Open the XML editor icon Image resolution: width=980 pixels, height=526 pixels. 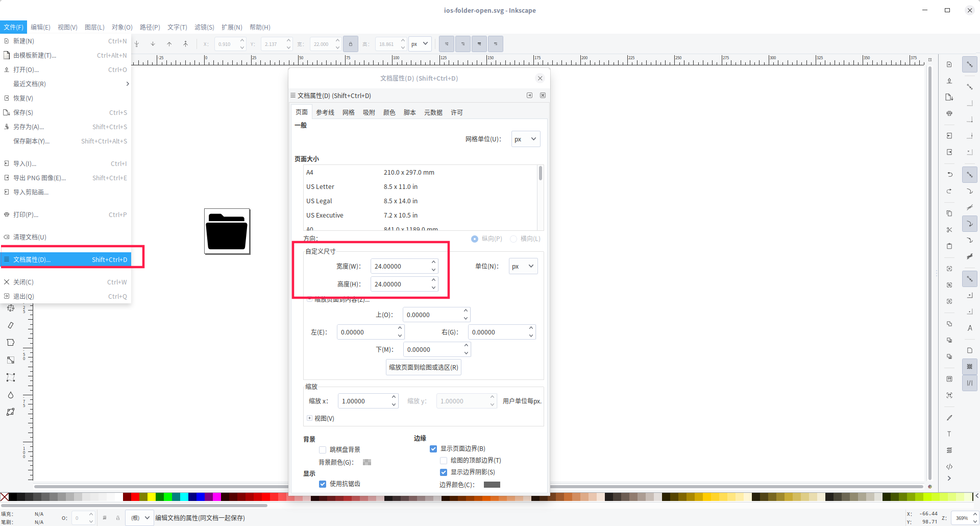[949, 467]
